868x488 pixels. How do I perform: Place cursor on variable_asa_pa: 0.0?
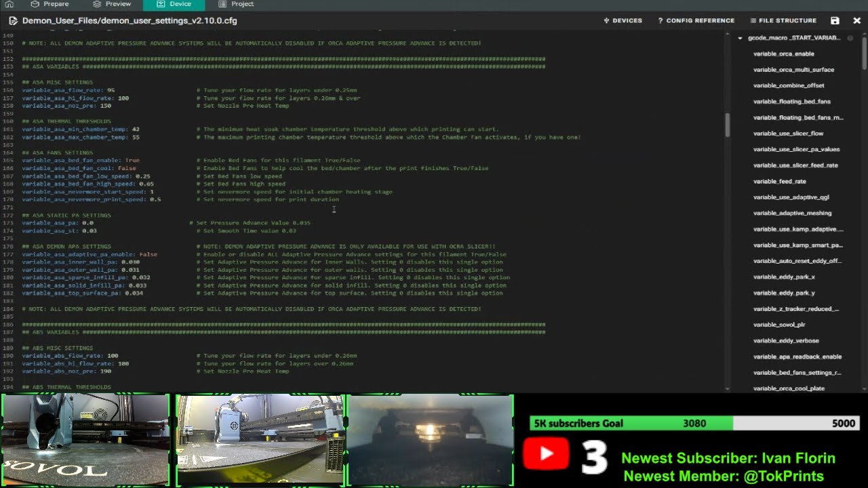tap(58, 223)
